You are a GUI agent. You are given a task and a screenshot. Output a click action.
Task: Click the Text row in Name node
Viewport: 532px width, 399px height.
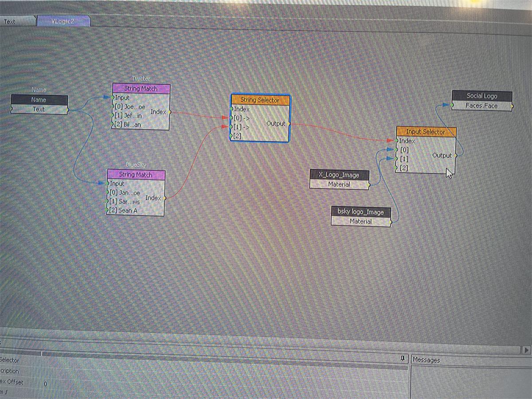(x=39, y=109)
